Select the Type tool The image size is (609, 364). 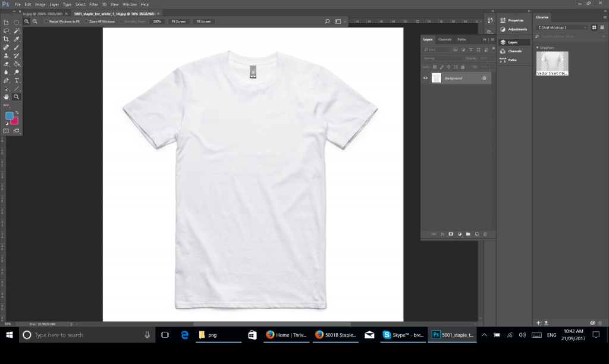(x=17, y=80)
